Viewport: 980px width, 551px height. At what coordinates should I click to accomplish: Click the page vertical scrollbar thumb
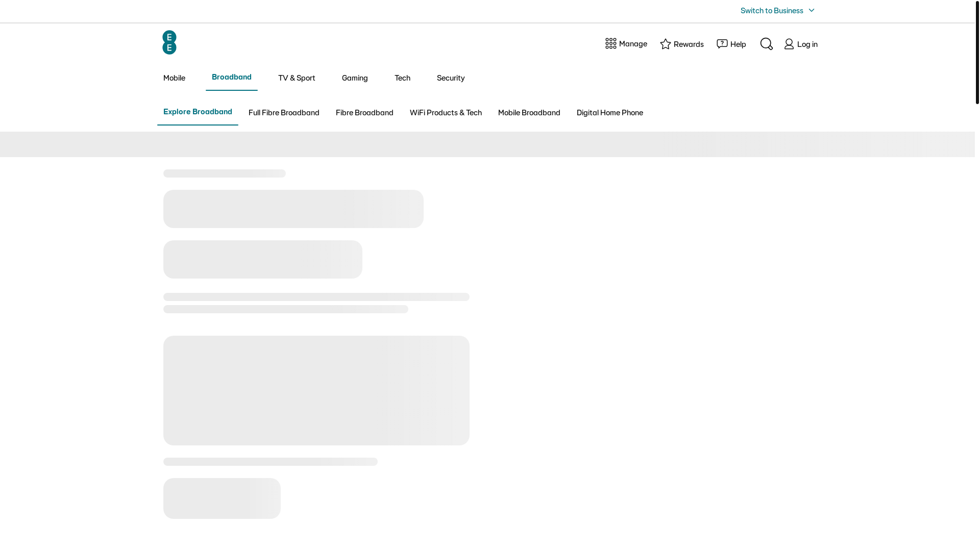(977, 52)
